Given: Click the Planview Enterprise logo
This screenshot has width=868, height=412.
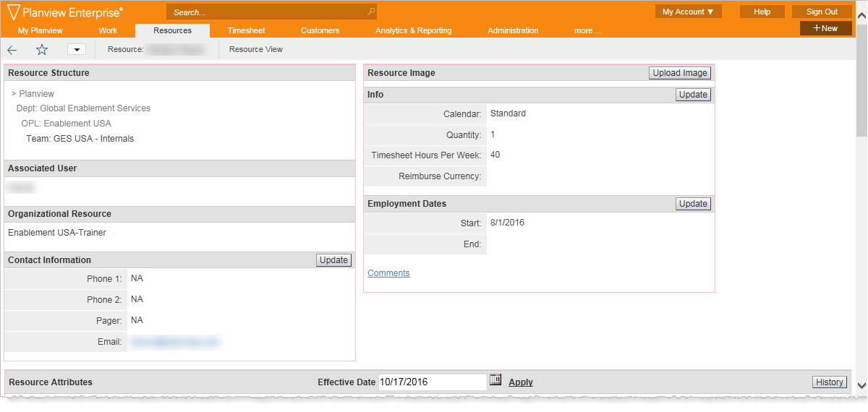Looking at the screenshot, I should coord(64,12).
